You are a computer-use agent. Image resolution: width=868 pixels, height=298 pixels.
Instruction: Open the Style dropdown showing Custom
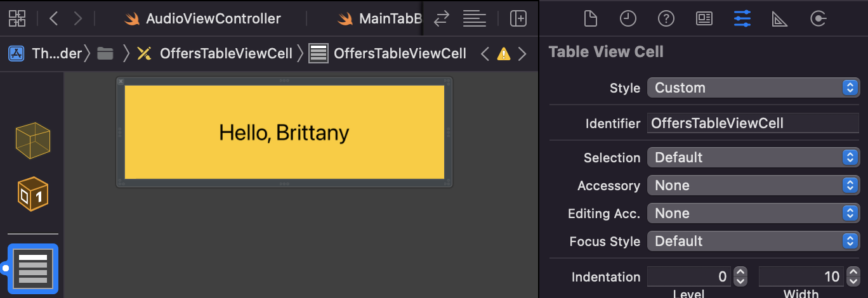click(753, 88)
